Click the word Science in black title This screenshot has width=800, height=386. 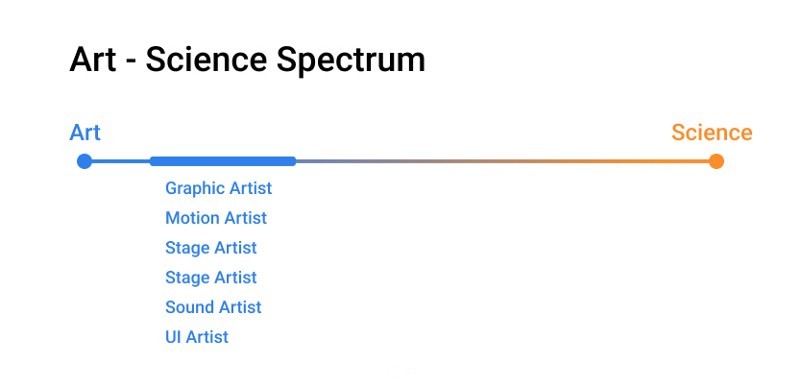point(206,59)
